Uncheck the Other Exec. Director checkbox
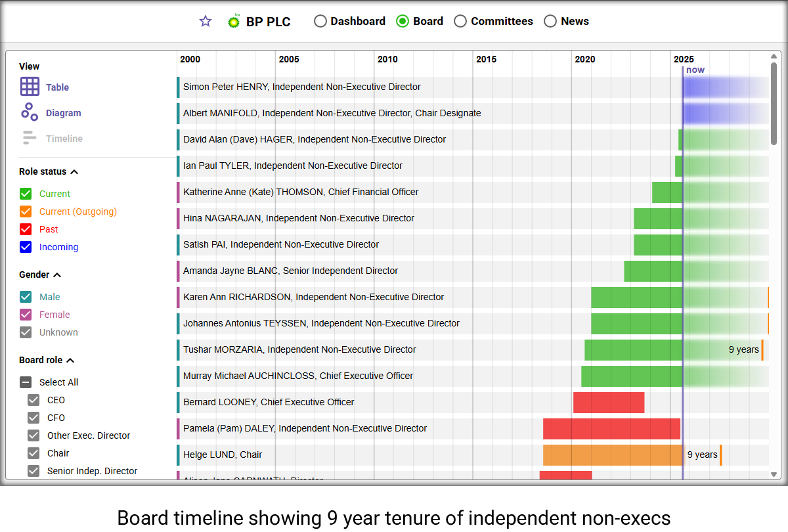Screen dimensions: 788x532 33,435
